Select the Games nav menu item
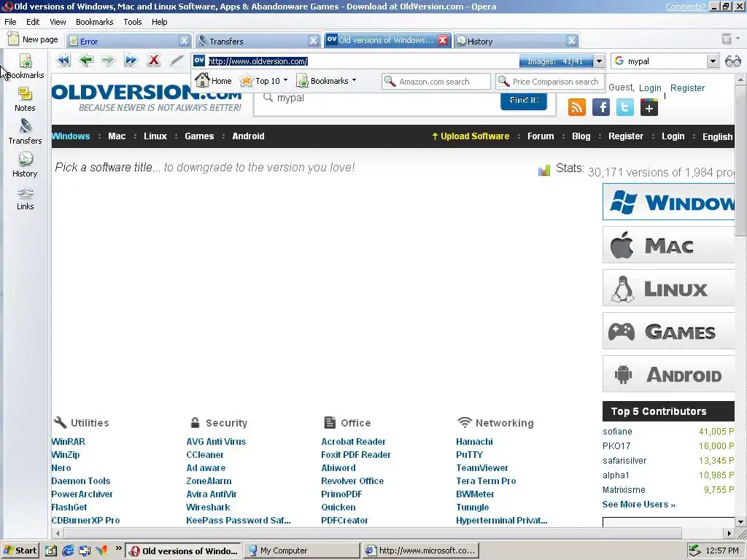 point(199,136)
